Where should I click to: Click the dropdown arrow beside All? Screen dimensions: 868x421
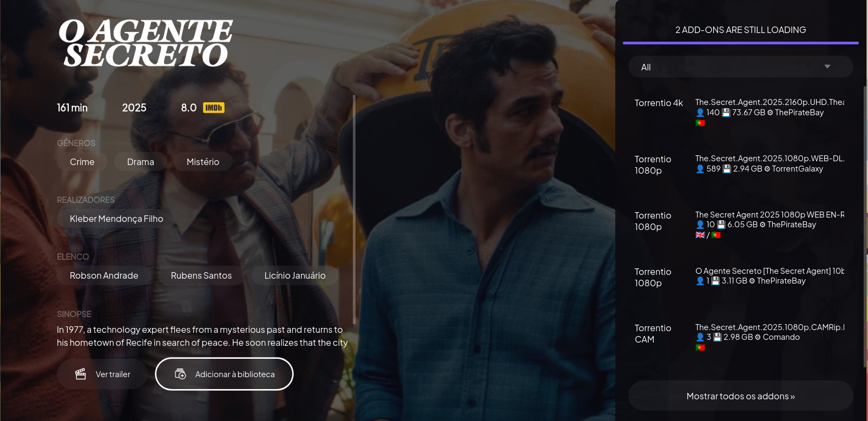827,67
